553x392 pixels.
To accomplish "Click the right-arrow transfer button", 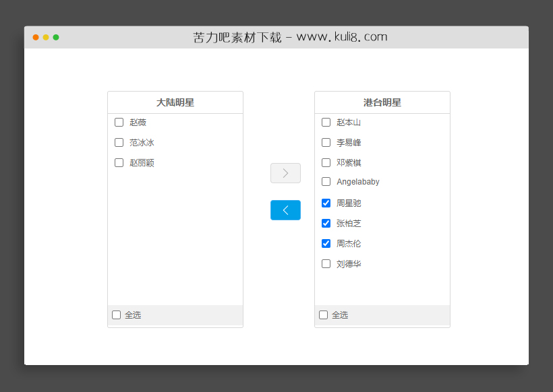I will 285,173.
